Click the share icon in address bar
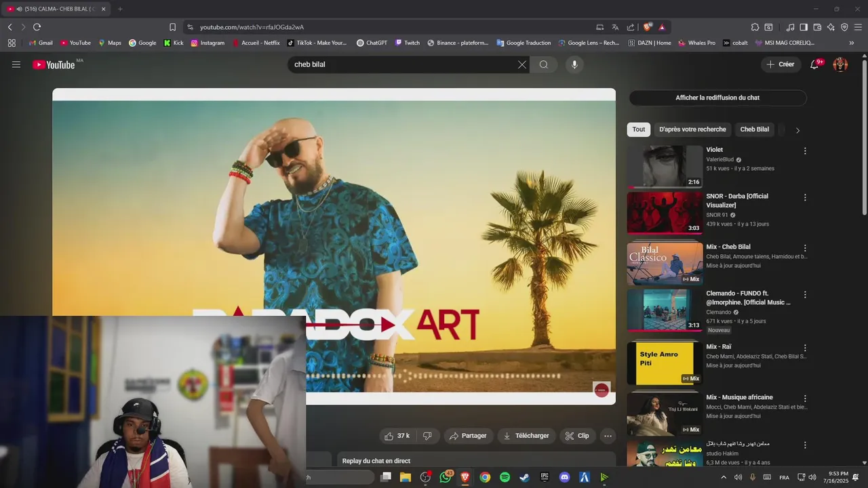This screenshot has height=488, width=868. (631, 27)
